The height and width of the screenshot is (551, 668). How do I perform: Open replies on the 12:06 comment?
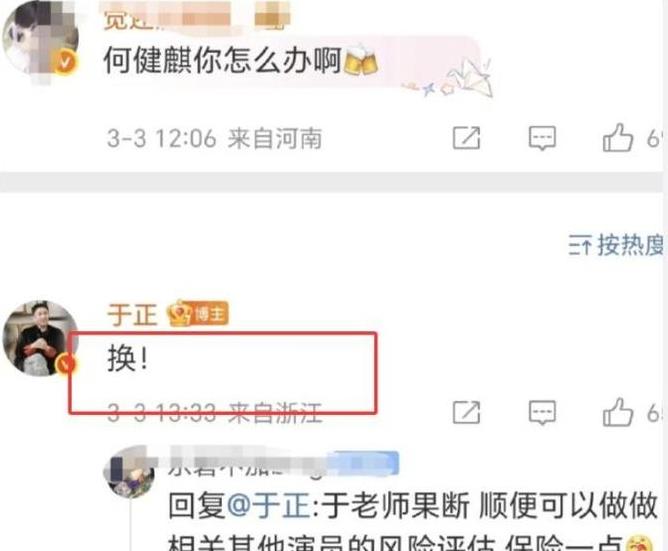tap(542, 138)
